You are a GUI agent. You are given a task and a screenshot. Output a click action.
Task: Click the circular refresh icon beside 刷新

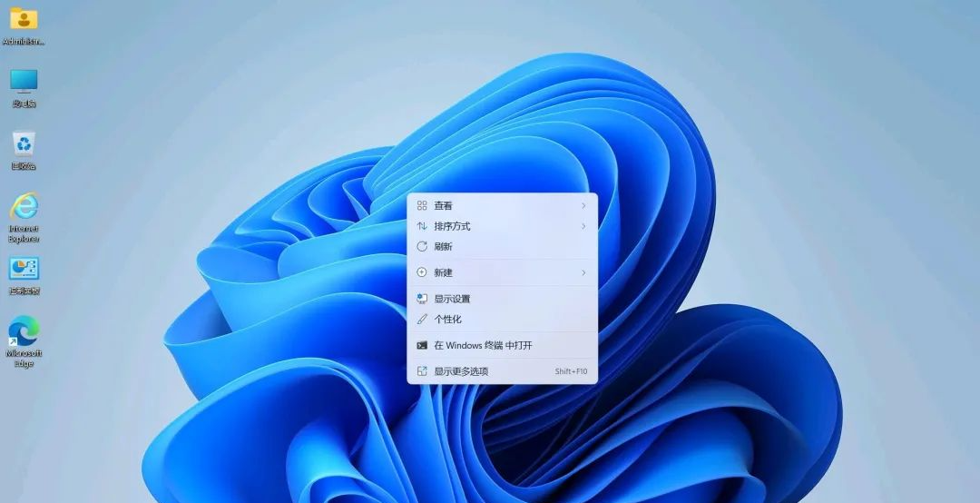point(422,246)
